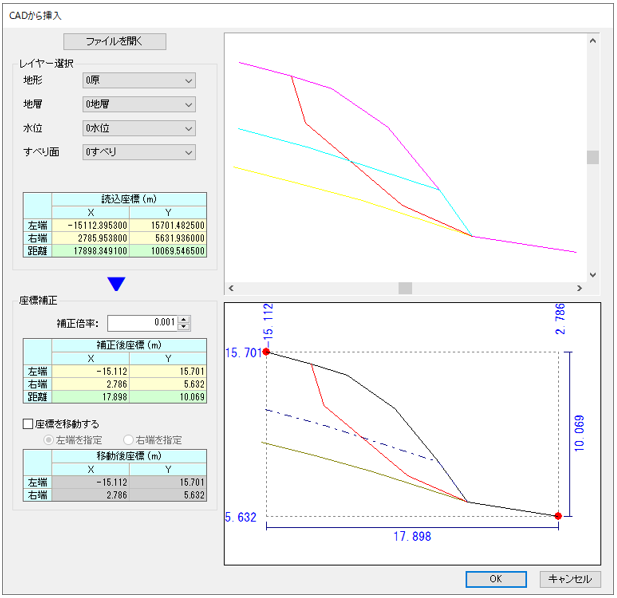Screen dimensions: 617x598
Task: Select the 補正後座標 左端 Y cell 15.701
Action: 168,371
